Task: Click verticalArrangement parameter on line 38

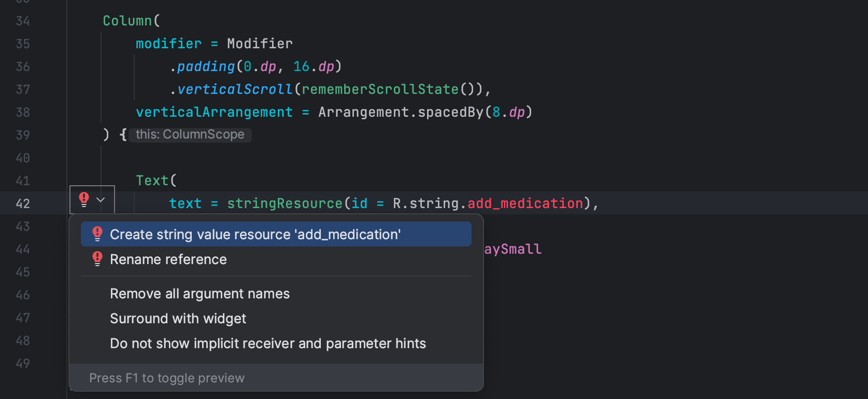Action: [x=214, y=112]
